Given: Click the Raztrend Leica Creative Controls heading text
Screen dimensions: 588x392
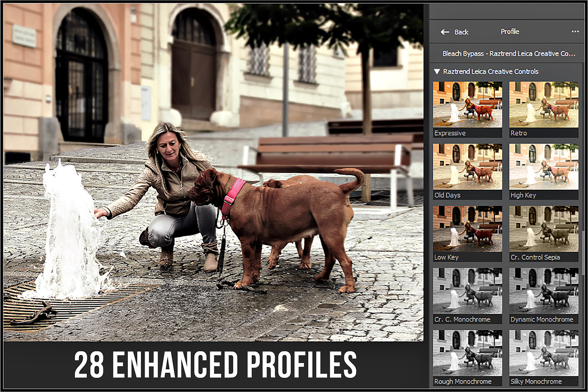Looking at the screenshot, I should tap(490, 72).
